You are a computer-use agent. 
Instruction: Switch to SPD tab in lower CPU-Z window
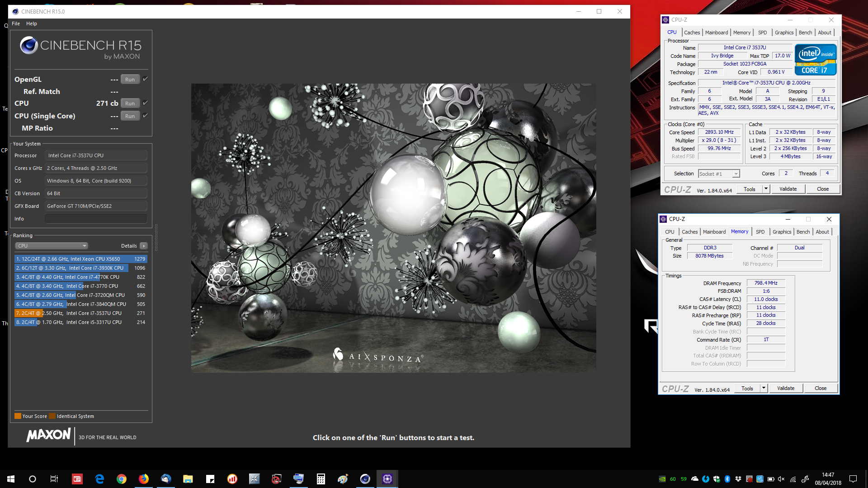(x=760, y=232)
